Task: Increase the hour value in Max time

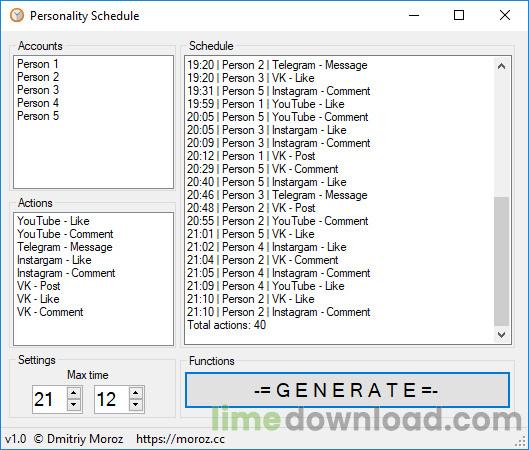Action: coord(74,393)
